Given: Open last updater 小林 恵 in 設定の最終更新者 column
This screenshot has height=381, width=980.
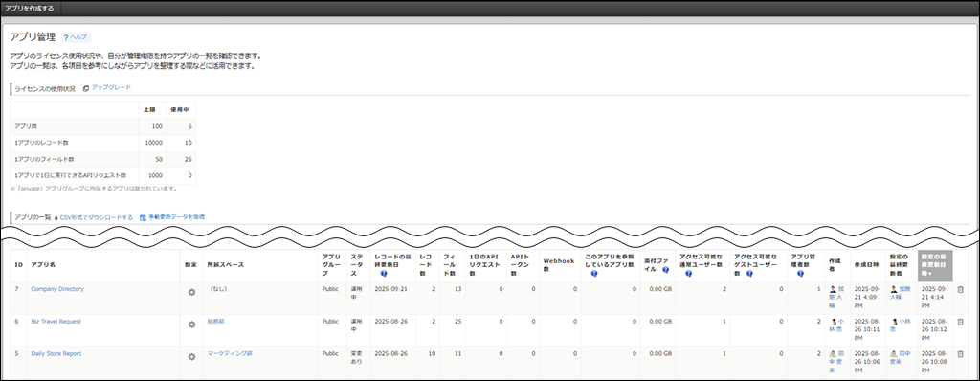Looking at the screenshot, I should click(901, 325).
